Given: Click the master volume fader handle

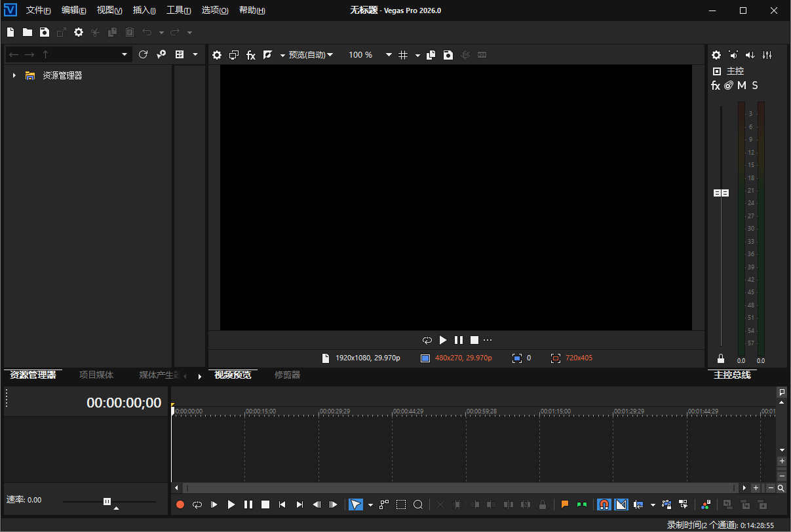Looking at the screenshot, I should [x=721, y=193].
